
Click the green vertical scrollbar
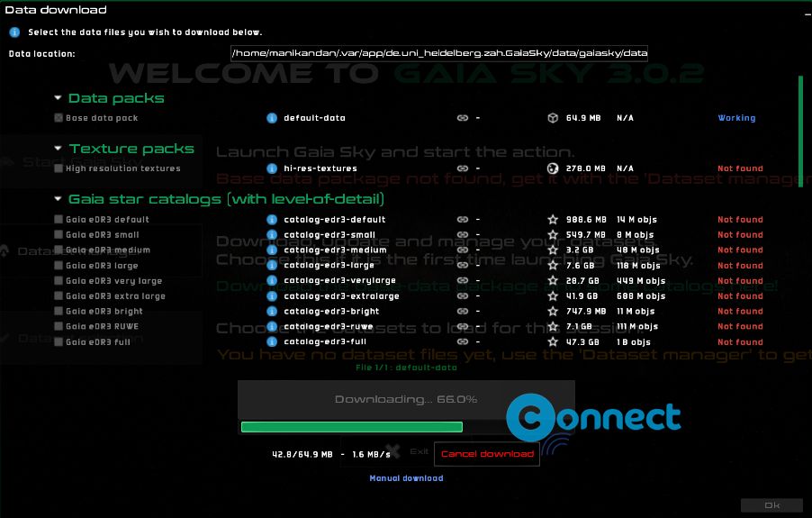800,131
